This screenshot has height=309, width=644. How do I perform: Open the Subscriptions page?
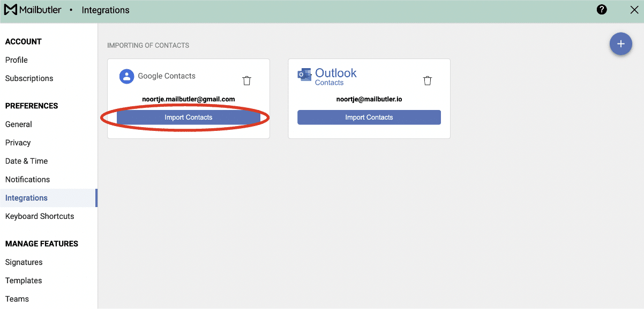pos(29,78)
